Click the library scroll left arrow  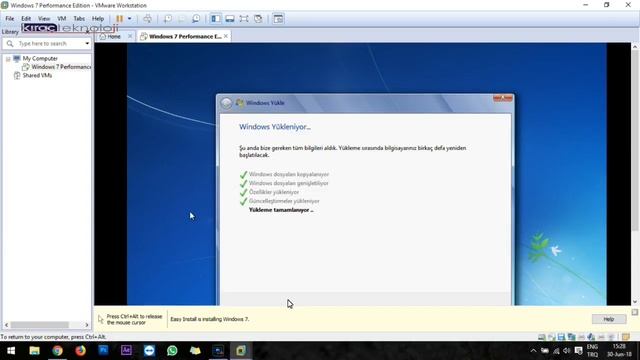tap(6, 325)
